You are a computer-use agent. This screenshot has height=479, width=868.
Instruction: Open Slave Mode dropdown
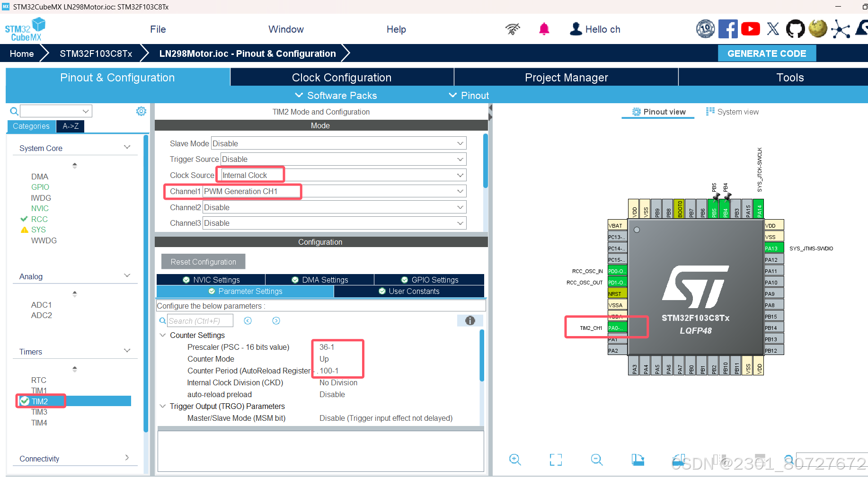click(338, 143)
